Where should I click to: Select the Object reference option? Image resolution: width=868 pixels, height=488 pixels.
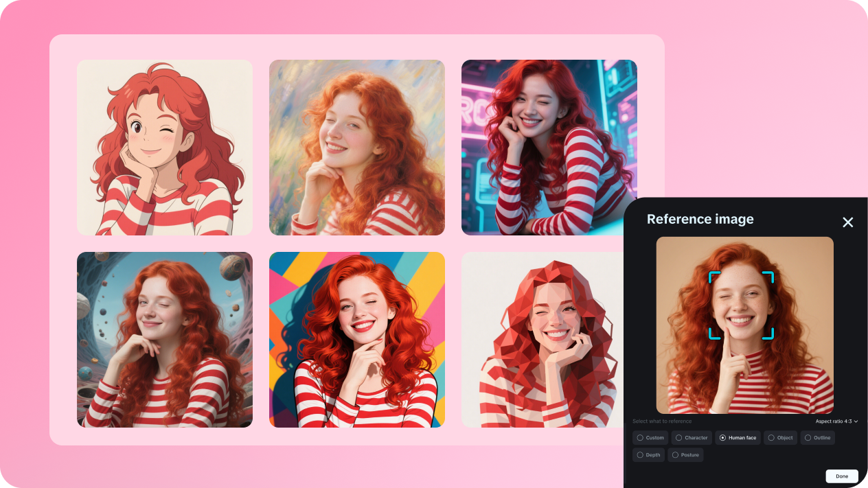(780, 437)
